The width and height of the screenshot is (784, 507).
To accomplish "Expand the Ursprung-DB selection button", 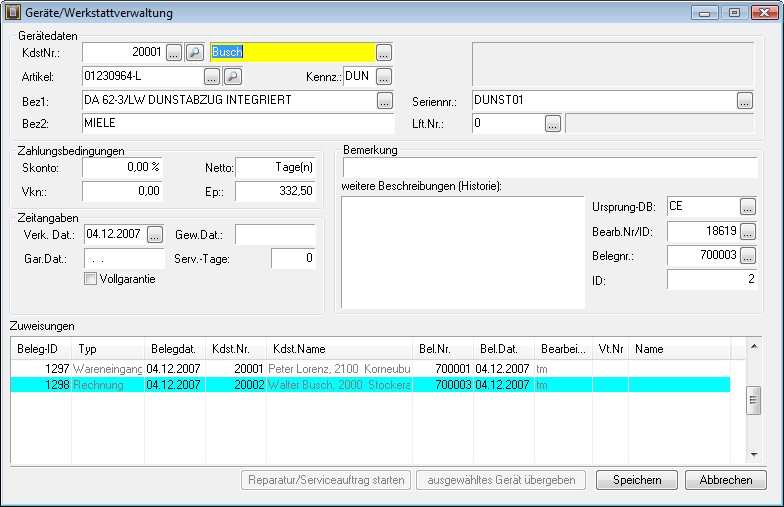I will [x=748, y=206].
